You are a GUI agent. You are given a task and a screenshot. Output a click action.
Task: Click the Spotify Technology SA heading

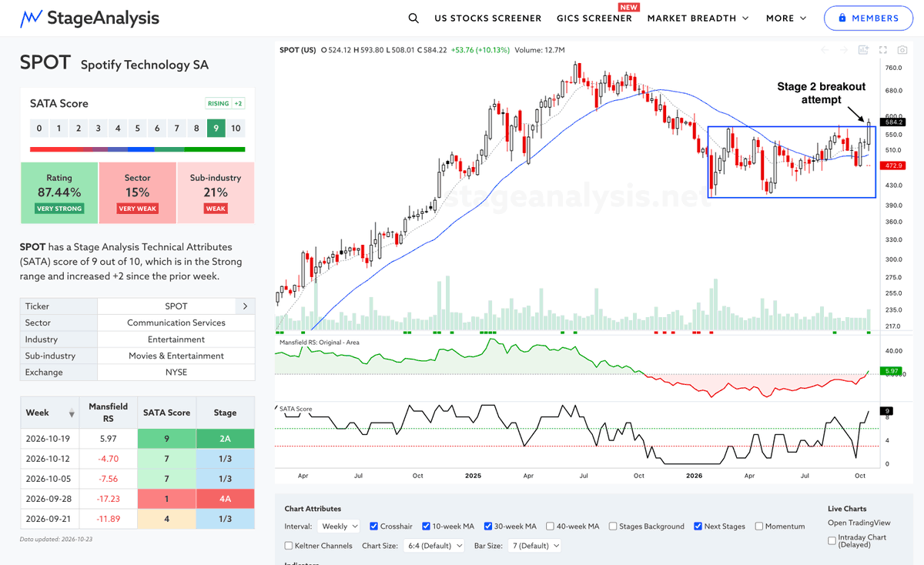point(145,65)
